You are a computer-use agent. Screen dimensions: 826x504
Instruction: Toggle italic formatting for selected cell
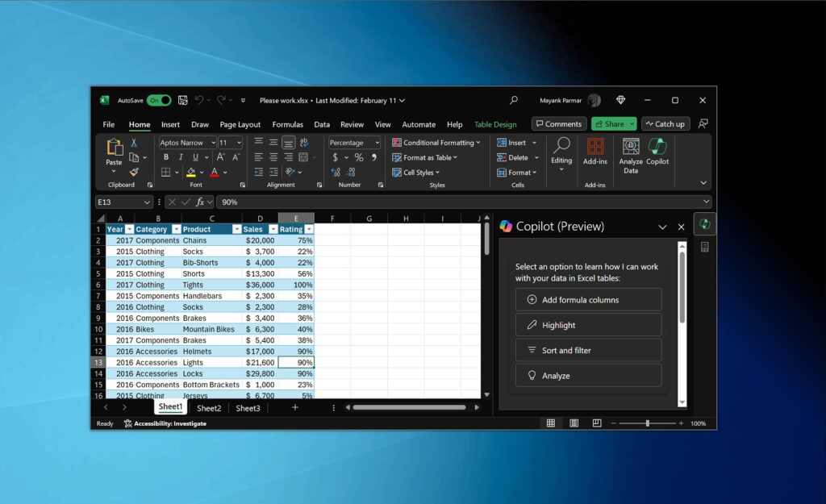point(181,156)
